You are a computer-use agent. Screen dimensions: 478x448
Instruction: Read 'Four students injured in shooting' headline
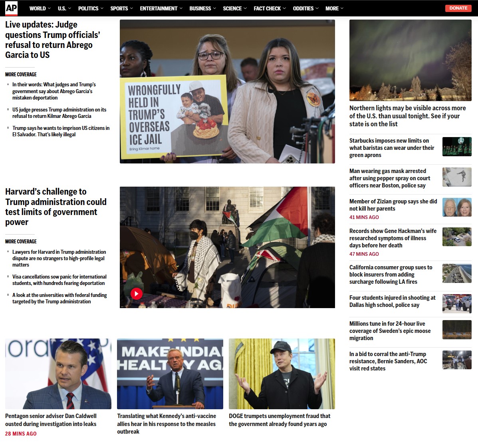(x=392, y=301)
